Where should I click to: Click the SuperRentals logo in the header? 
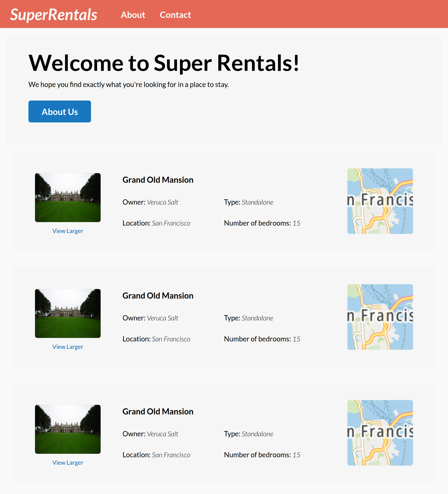click(x=53, y=14)
